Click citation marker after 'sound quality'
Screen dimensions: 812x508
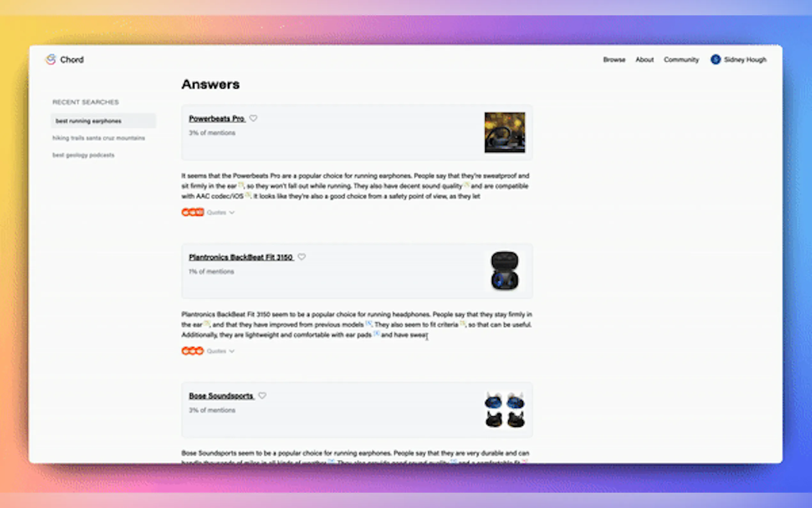[x=466, y=185]
